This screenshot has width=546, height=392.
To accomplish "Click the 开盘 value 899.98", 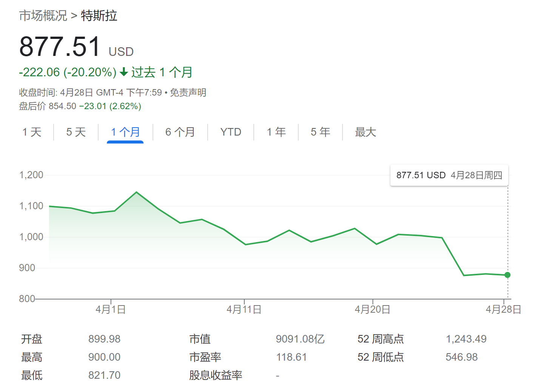I will pos(104,339).
